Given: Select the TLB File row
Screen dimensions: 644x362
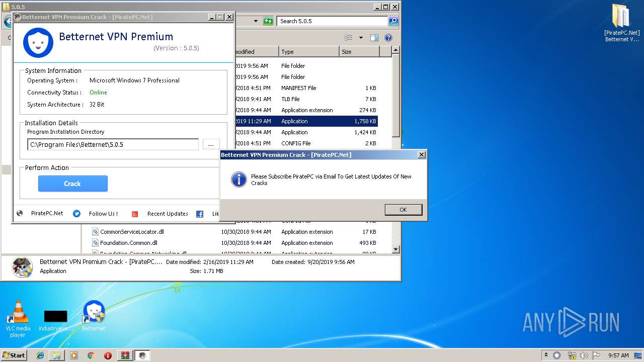Looking at the screenshot, I should pos(306,99).
